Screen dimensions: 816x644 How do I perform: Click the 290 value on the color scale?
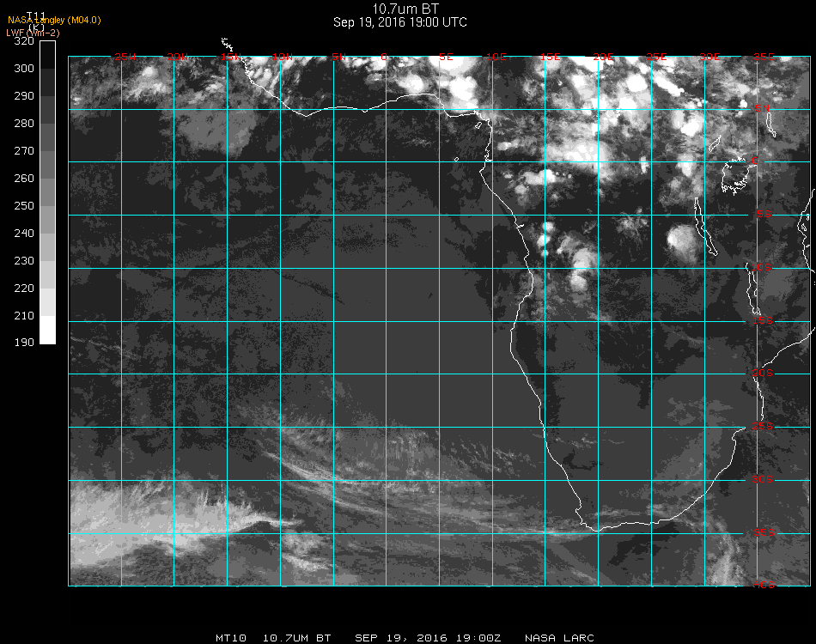click(x=24, y=96)
